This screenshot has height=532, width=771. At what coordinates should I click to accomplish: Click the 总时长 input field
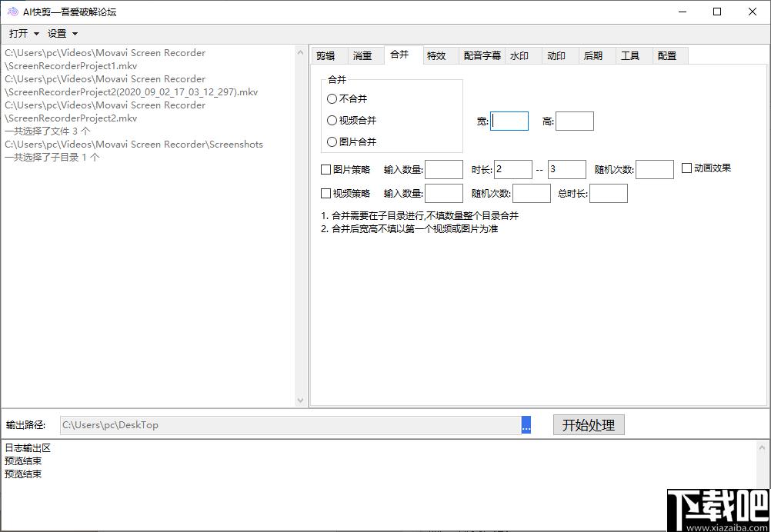tap(609, 194)
